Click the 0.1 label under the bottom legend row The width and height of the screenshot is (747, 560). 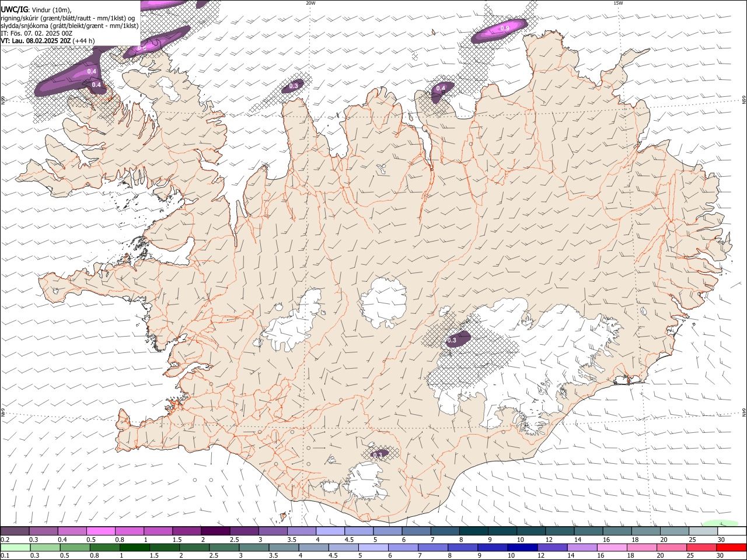[x=4, y=555]
